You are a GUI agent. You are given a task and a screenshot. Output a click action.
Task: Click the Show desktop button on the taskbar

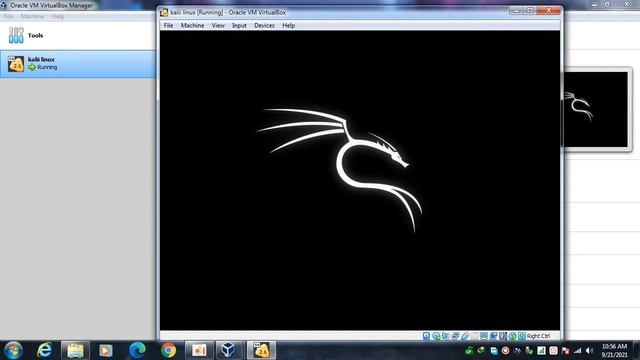(x=636, y=350)
